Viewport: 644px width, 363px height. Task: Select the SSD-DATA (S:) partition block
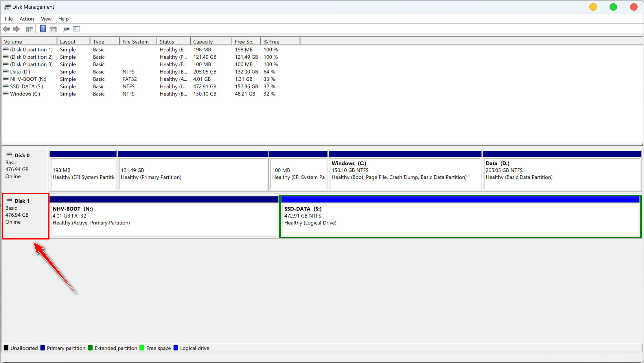tap(460, 219)
